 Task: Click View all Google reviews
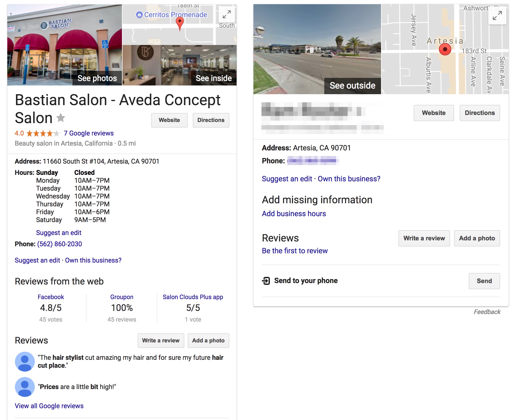pyautogui.click(x=49, y=406)
